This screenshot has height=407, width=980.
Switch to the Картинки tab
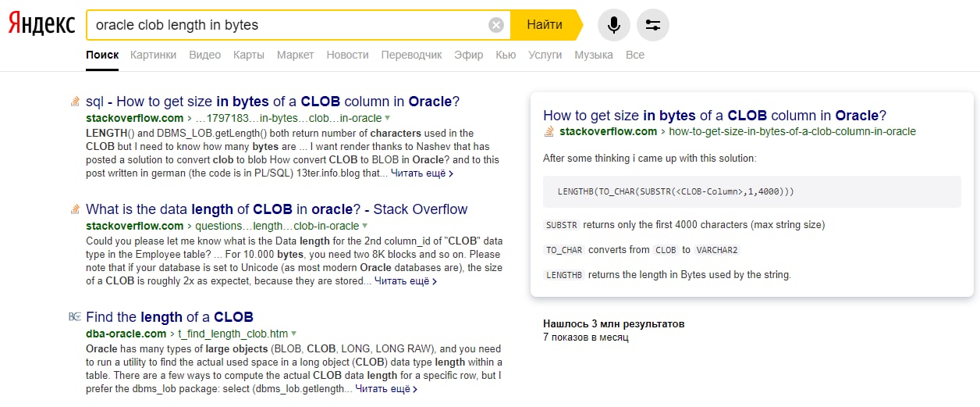[154, 55]
